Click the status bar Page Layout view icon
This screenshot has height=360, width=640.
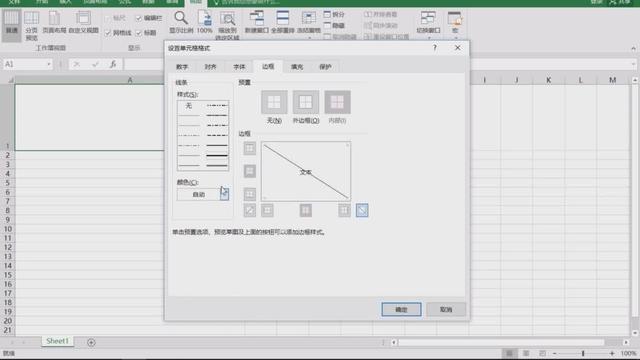tap(526, 353)
